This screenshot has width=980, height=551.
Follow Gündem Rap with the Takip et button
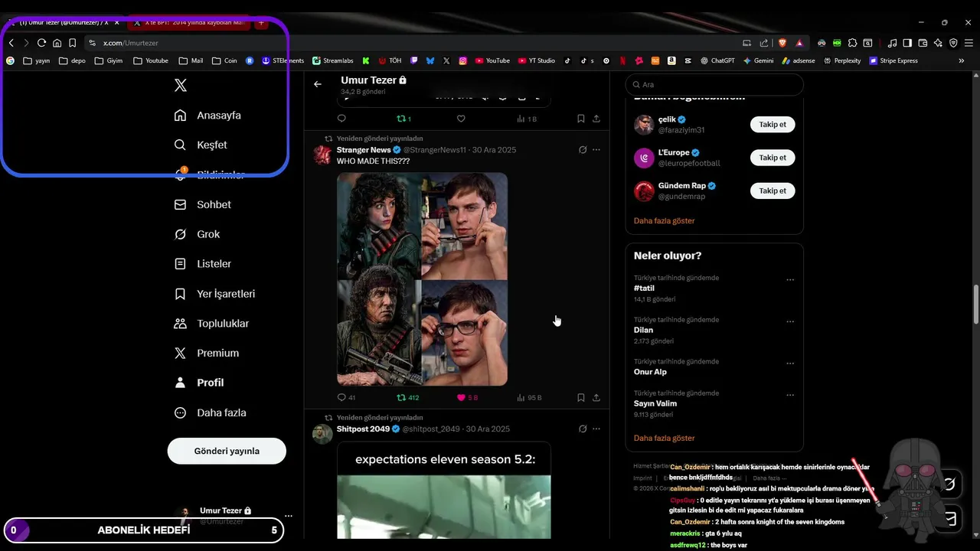pos(773,191)
